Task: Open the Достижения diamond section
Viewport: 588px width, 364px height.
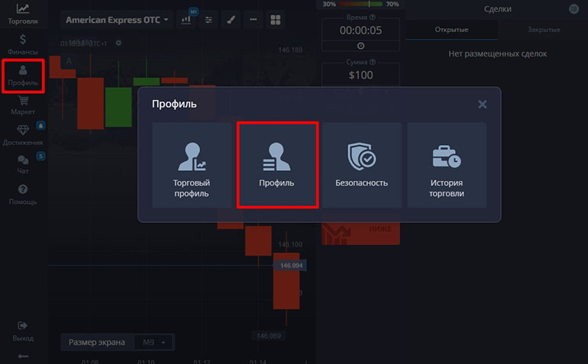Action: point(22,135)
